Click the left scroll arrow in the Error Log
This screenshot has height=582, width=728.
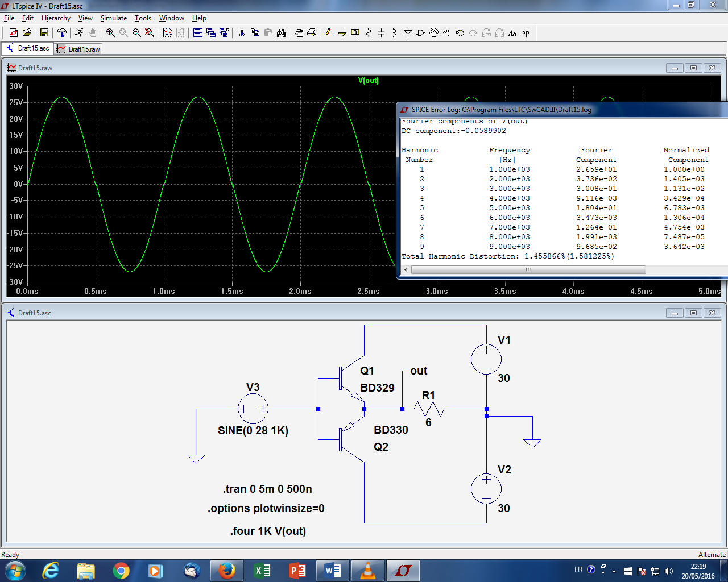(x=405, y=269)
